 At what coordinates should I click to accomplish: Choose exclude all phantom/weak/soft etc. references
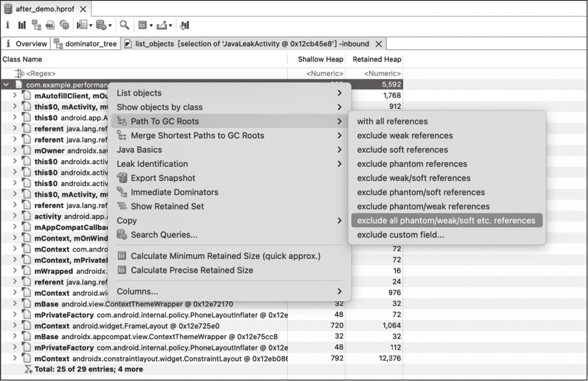point(447,220)
